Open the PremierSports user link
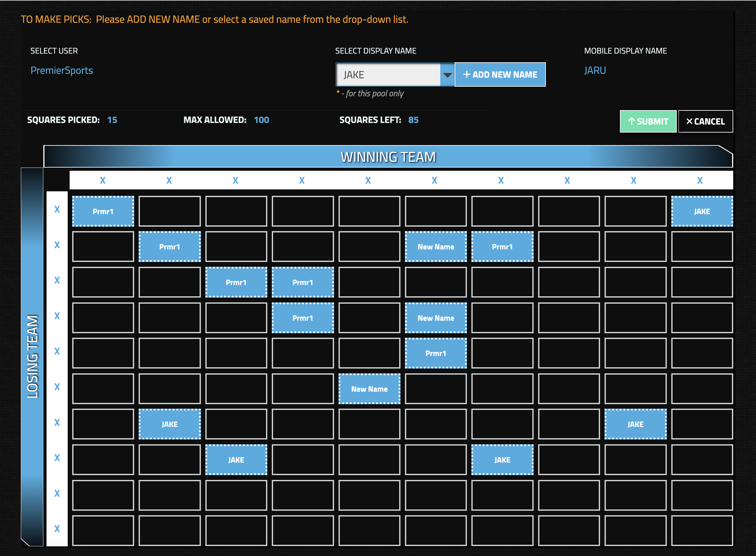Viewport: 756px width, 556px height. (x=62, y=70)
